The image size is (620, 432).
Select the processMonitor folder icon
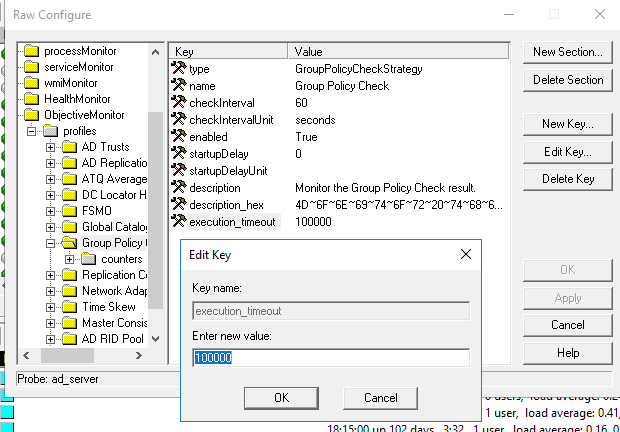(x=32, y=51)
